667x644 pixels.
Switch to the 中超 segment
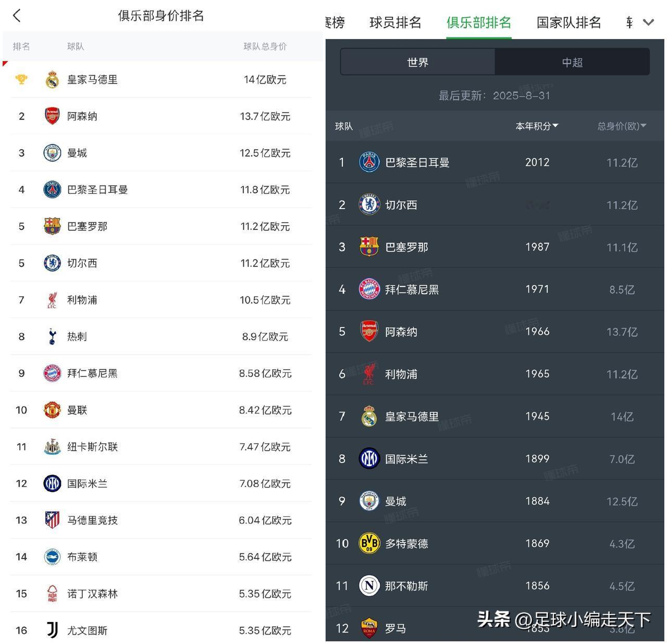click(x=572, y=62)
